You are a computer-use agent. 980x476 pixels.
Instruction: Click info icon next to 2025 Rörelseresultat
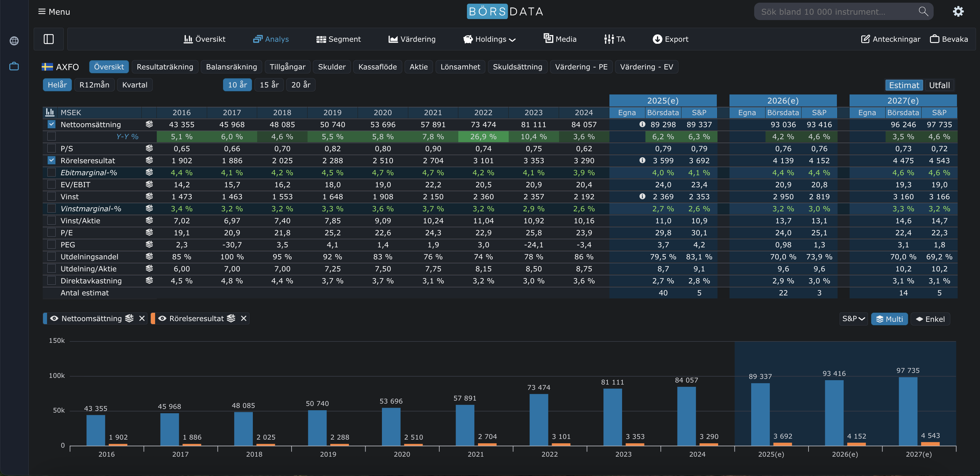click(x=642, y=160)
